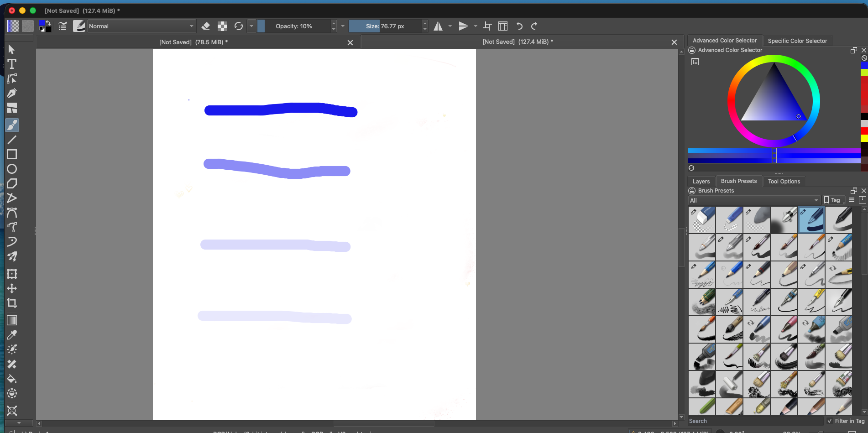Select the Crop tool
Viewport: 868px width, 433px height.
[12, 303]
